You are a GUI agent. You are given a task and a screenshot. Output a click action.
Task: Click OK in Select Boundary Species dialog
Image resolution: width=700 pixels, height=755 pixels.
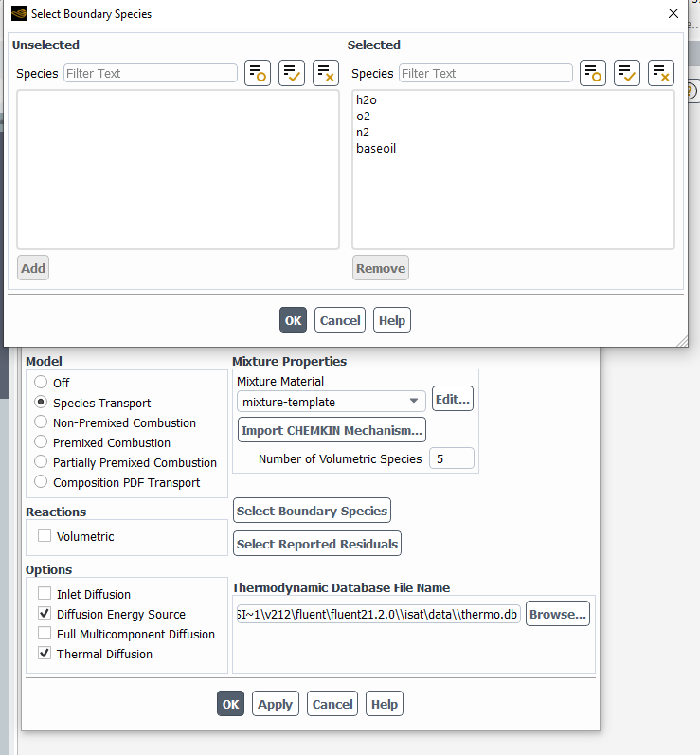293,320
